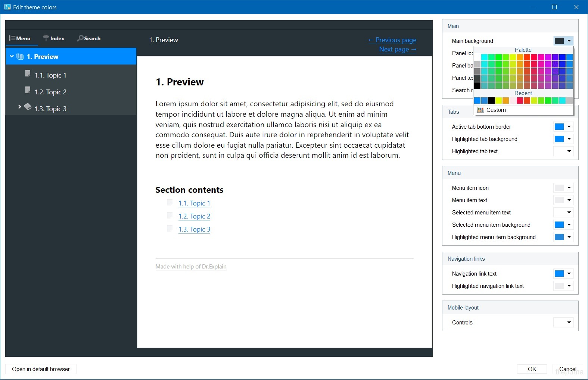
Task: Click the page icon next to 1.1. Topic 1
Action: 28,73
